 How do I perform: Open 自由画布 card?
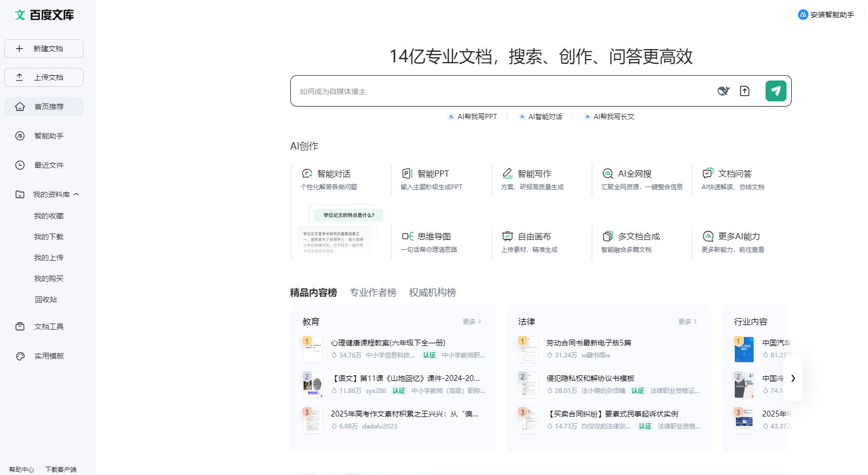pos(541,242)
